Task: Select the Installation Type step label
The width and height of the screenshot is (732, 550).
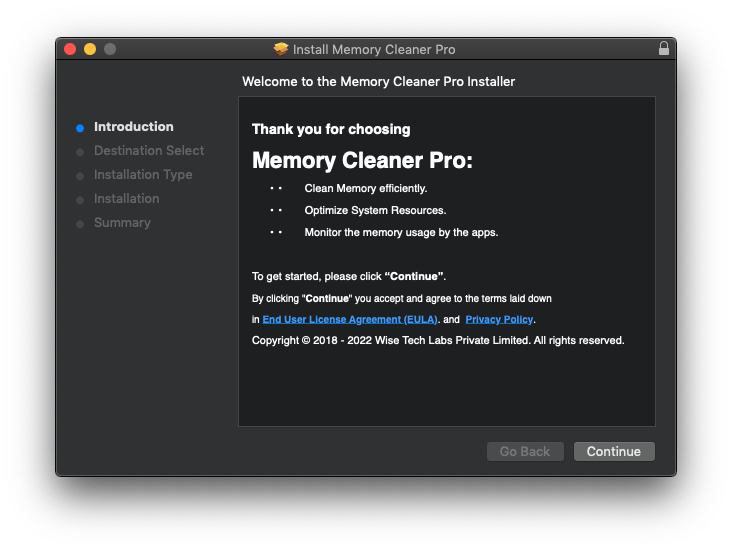Action: pyautogui.click(x=143, y=175)
